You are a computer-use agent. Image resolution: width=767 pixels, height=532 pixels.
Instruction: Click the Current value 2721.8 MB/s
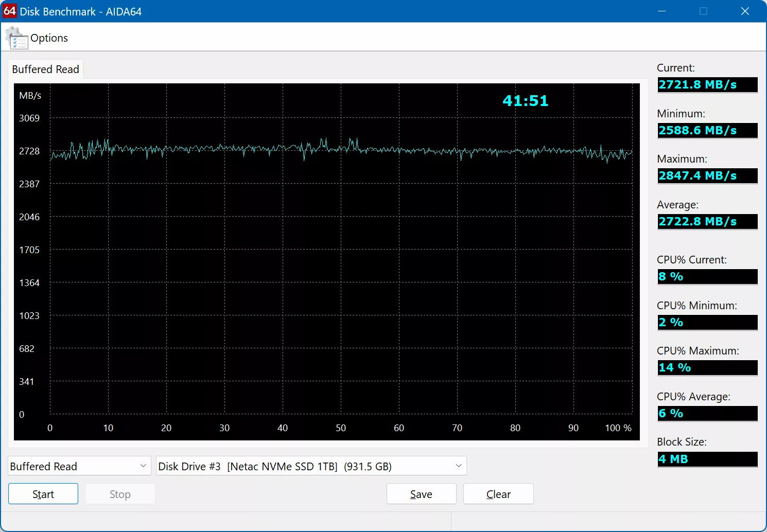coord(707,85)
